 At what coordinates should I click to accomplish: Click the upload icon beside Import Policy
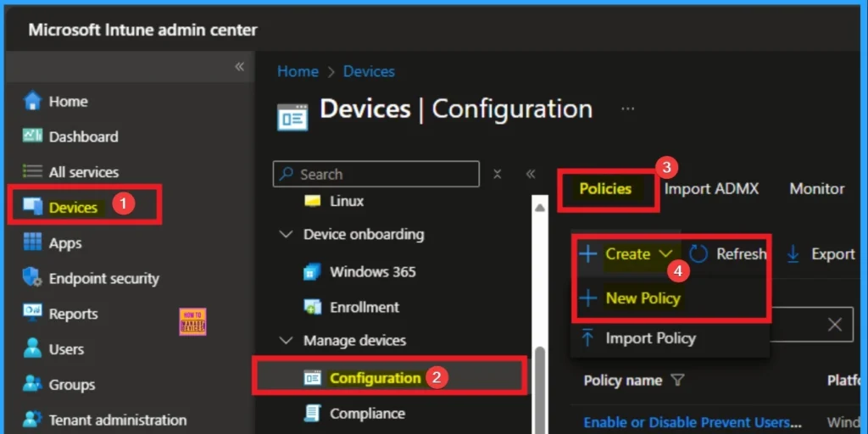(x=588, y=337)
